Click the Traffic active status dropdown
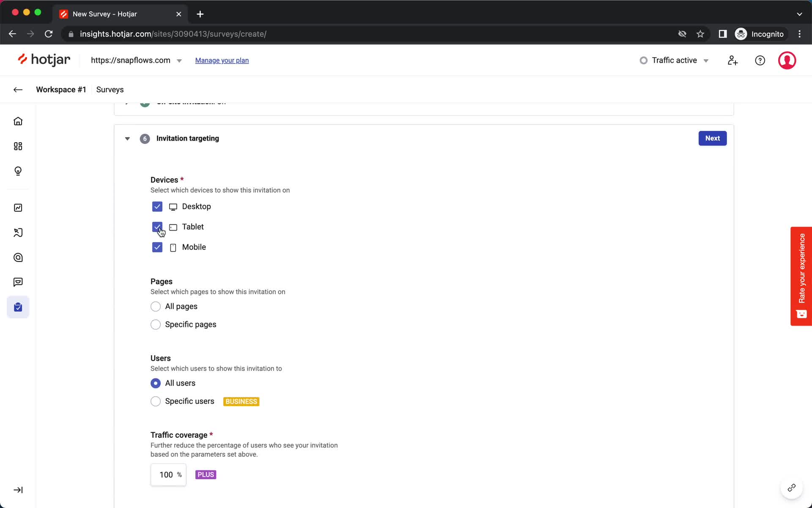Image resolution: width=812 pixels, height=508 pixels. [x=675, y=60]
